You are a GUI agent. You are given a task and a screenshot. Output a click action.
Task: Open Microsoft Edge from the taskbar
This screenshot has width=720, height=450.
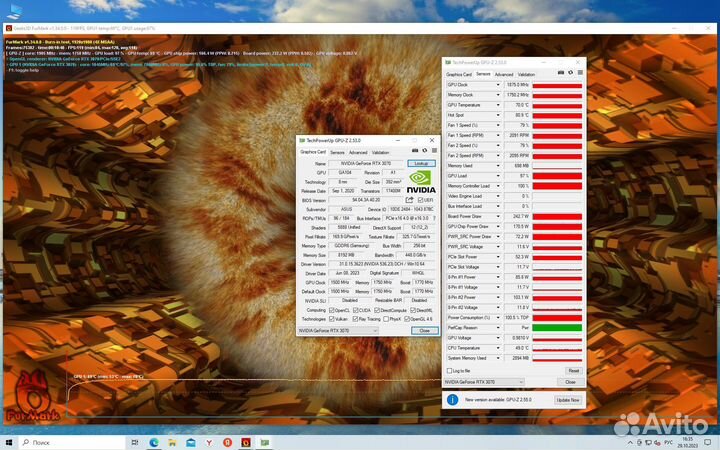154,442
